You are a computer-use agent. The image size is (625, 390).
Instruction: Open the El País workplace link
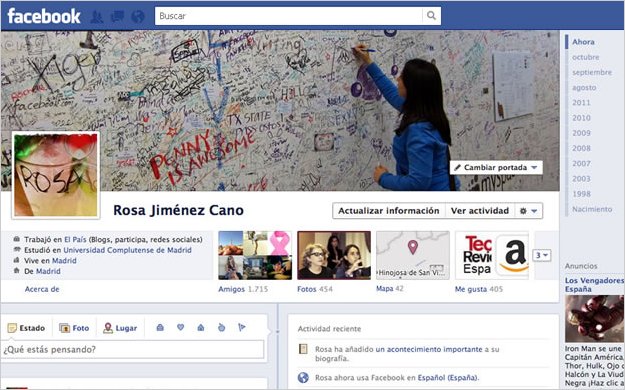coord(75,240)
